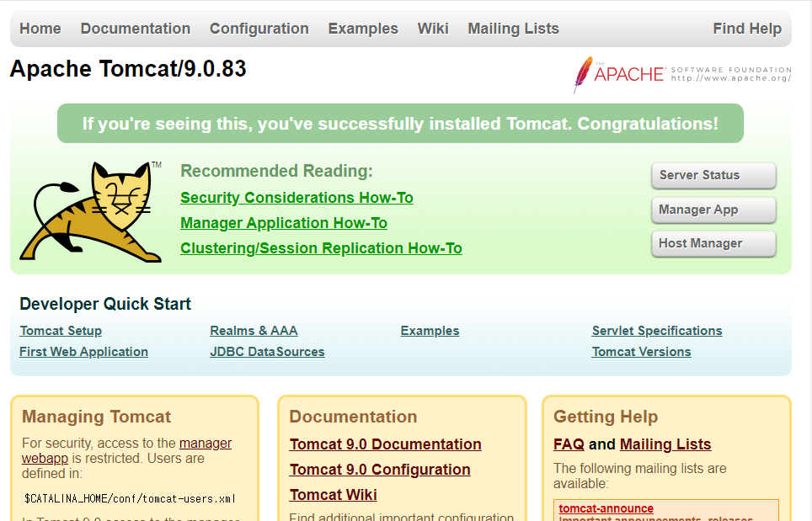The height and width of the screenshot is (521, 812).
Task: Open Manager Application How-To link
Action: [284, 223]
